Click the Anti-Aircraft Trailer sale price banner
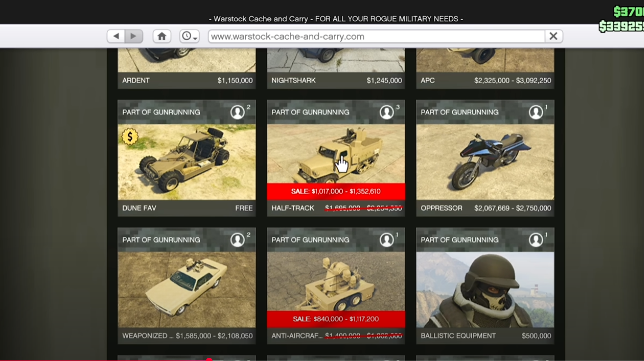The width and height of the screenshot is (644, 361). coord(336,319)
